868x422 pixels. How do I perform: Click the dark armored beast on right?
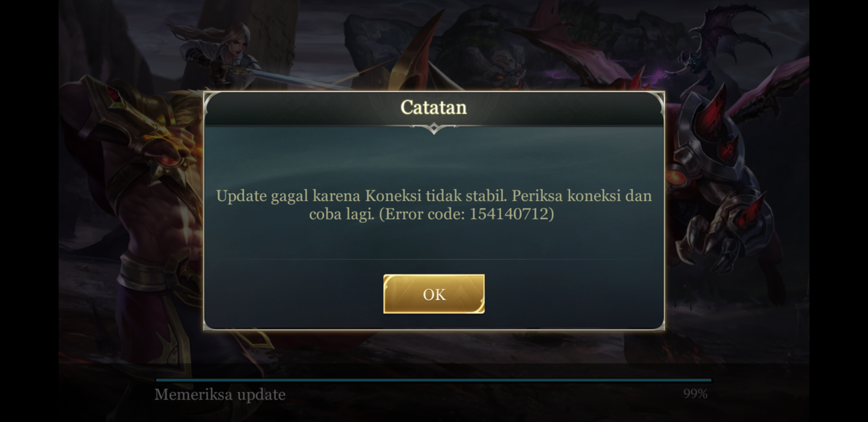726,196
